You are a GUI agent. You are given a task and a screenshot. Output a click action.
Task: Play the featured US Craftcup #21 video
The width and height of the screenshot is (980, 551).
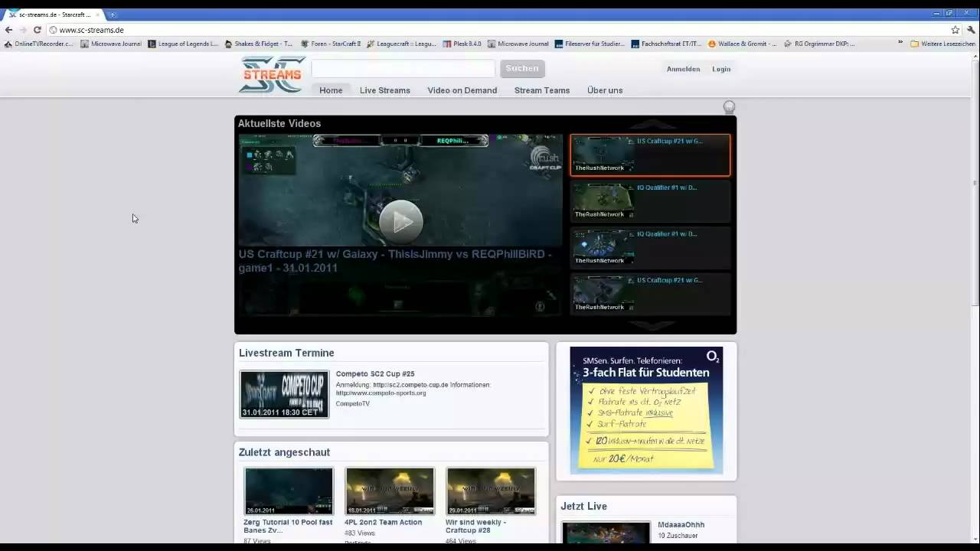[400, 222]
